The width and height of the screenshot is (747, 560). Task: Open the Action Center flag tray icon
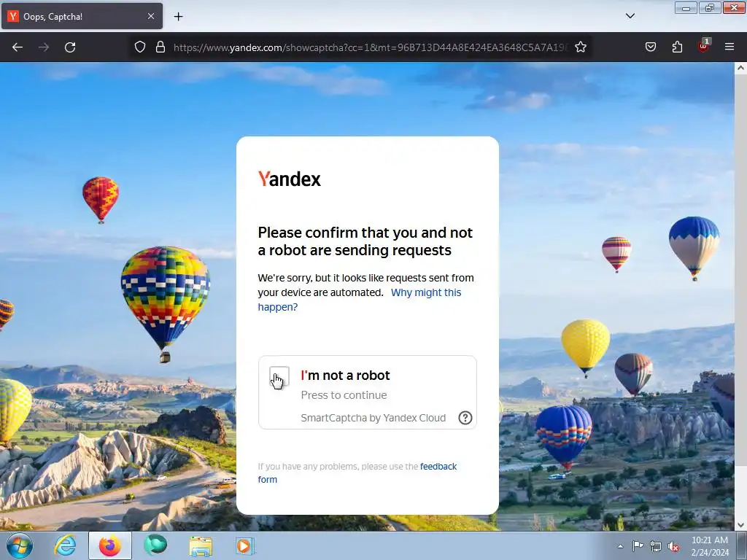coord(638,546)
